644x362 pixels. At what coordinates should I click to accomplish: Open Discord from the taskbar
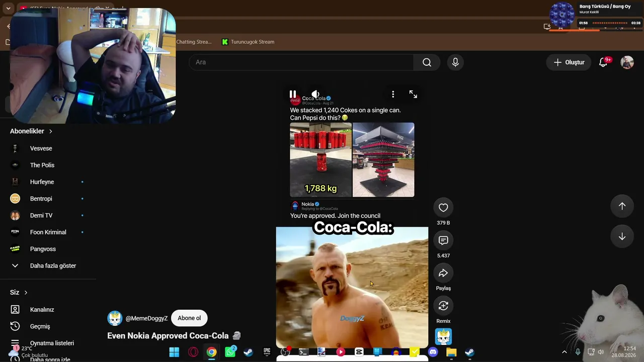(433, 352)
